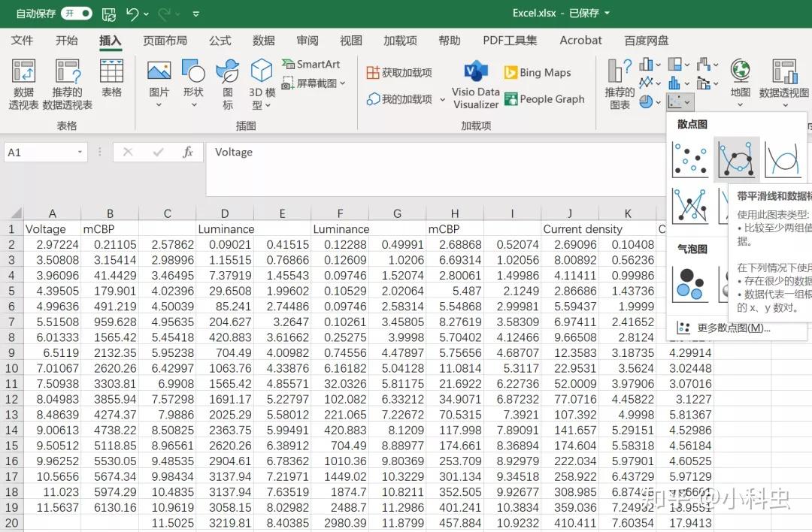The width and height of the screenshot is (812, 532).
Task: Switch to the 数据 ribbon tab
Action: [x=264, y=40]
